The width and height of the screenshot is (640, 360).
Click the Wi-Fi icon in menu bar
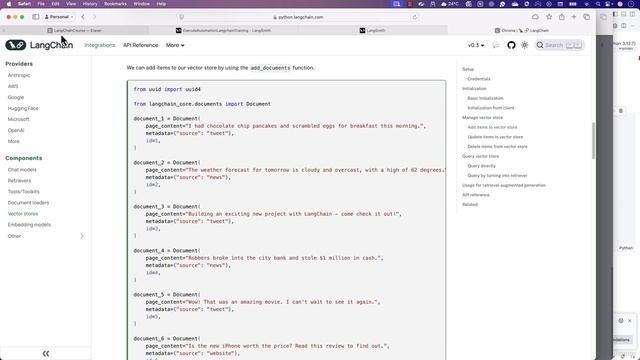[587, 4]
